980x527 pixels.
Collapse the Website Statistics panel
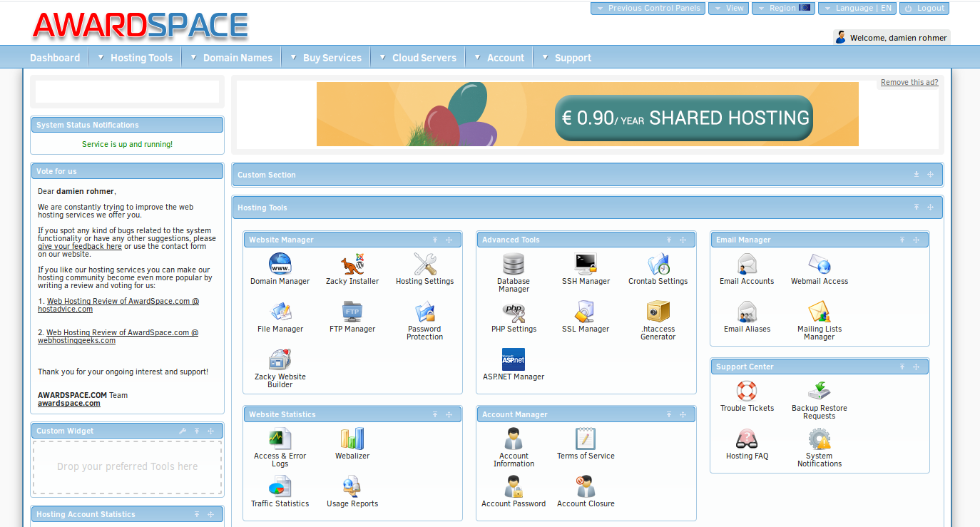click(x=435, y=414)
